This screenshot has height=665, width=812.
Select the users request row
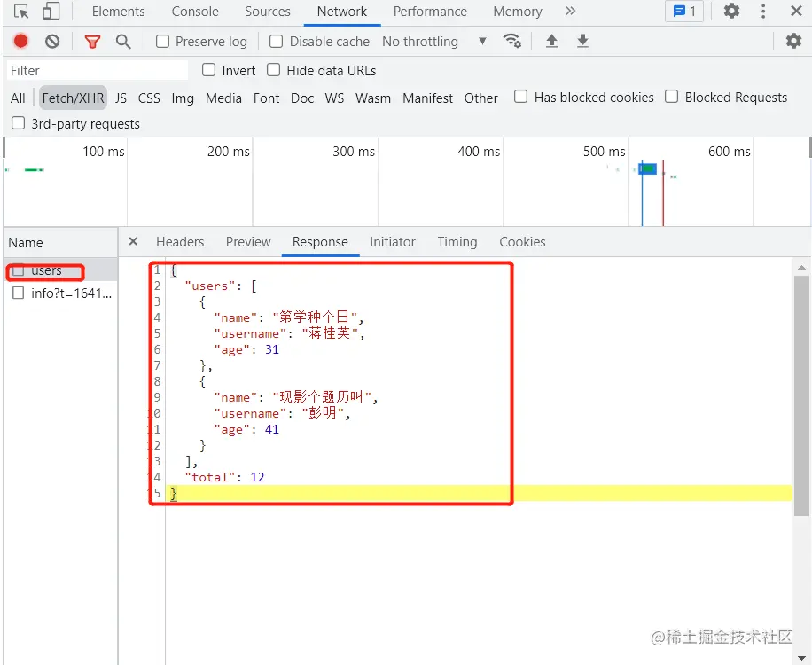point(60,270)
